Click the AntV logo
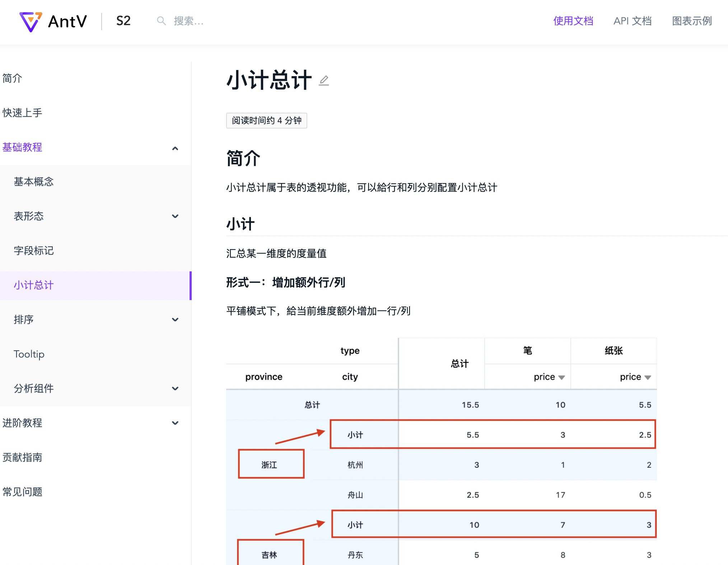This screenshot has height=565, width=728. point(53,22)
